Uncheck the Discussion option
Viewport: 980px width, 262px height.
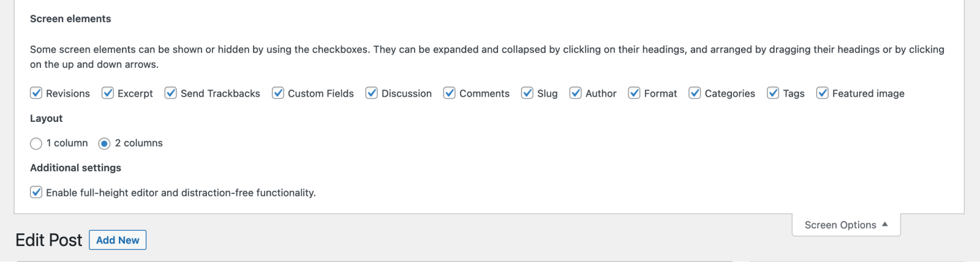372,93
